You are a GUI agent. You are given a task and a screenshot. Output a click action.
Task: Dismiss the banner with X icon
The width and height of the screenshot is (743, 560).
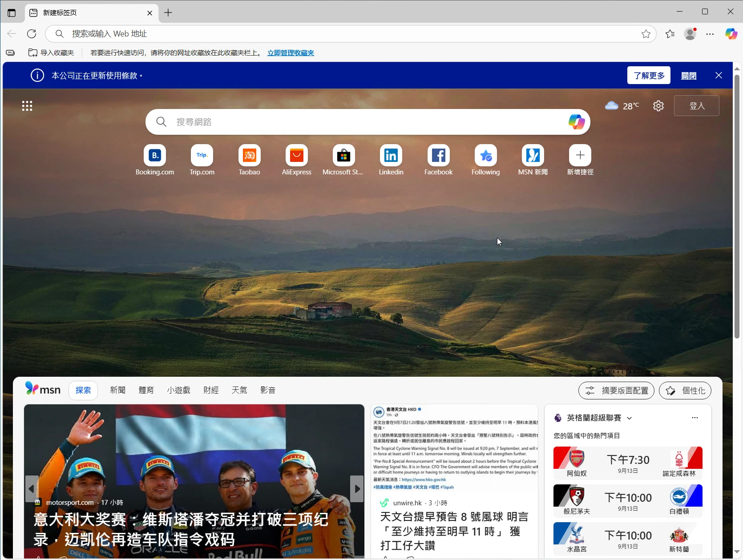[719, 76]
